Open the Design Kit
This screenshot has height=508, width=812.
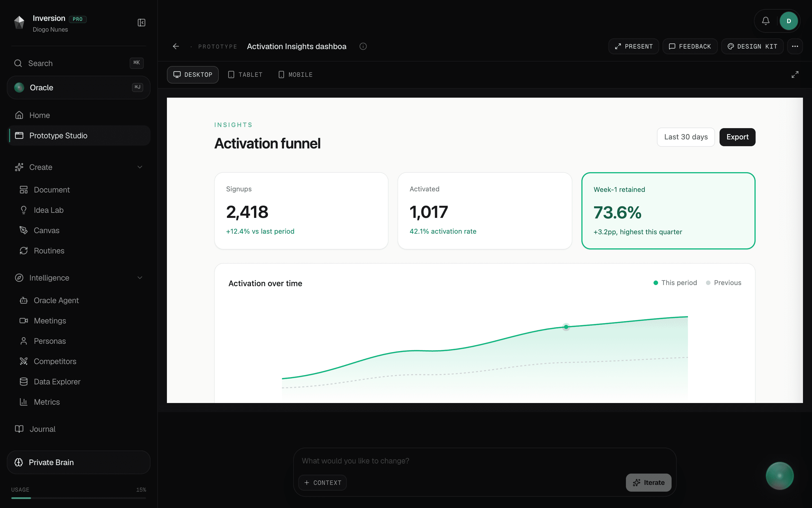752,46
